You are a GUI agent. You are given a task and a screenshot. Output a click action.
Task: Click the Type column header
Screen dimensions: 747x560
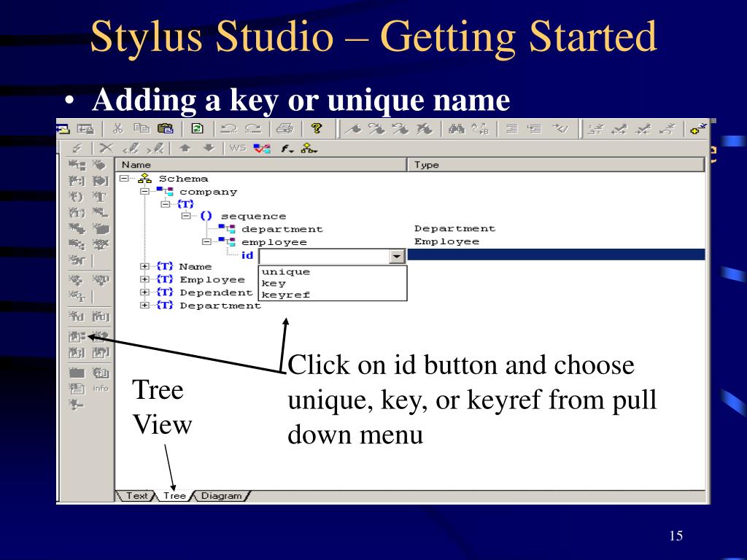[556, 165]
